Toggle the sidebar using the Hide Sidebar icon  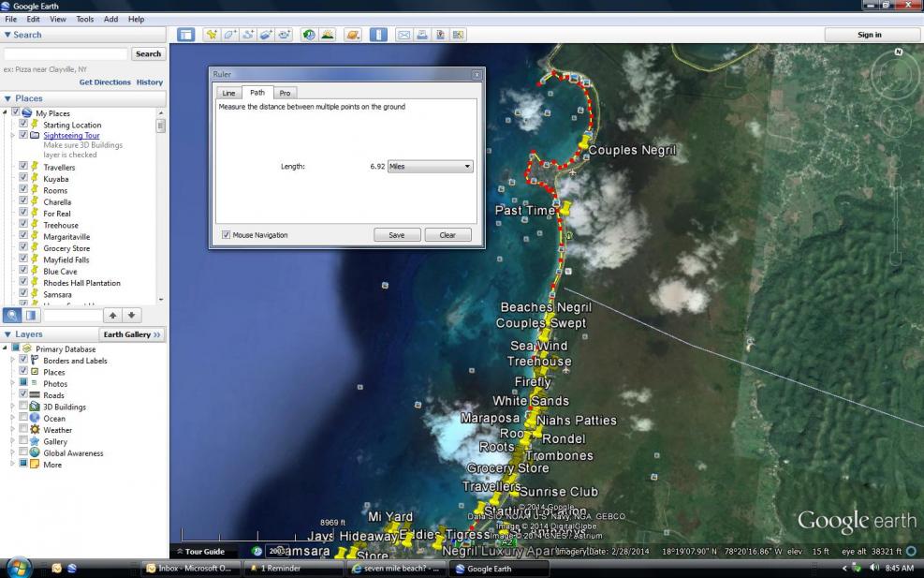coord(185,35)
